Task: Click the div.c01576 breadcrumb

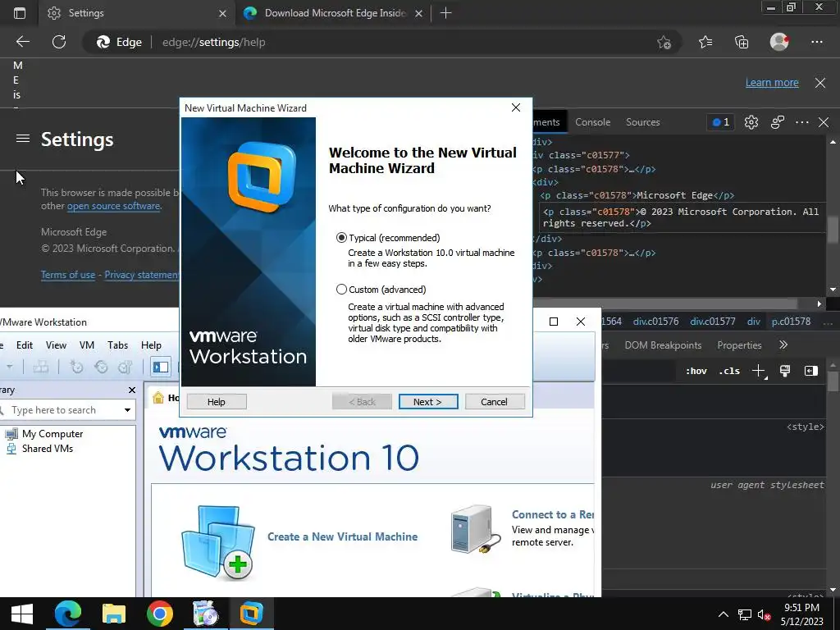Action: (x=655, y=322)
